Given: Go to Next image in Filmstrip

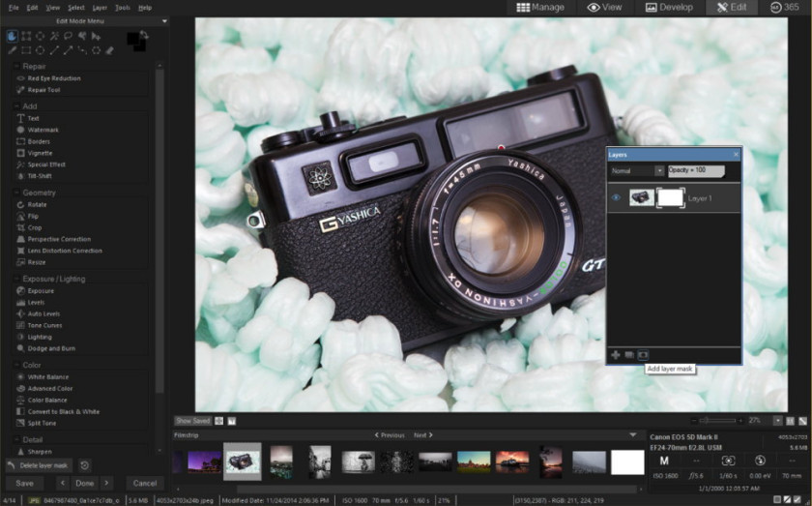Looking at the screenshot, I should click(x=423, y=435).
